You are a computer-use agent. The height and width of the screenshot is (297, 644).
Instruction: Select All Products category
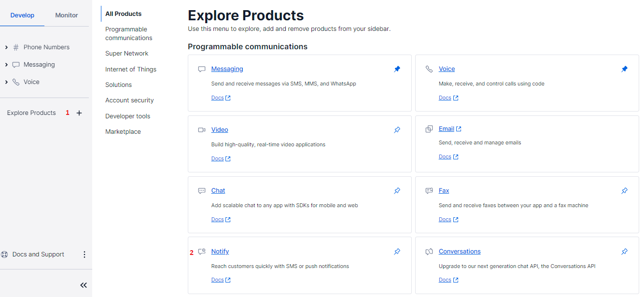pyautogui.click(x=124, y=14)
